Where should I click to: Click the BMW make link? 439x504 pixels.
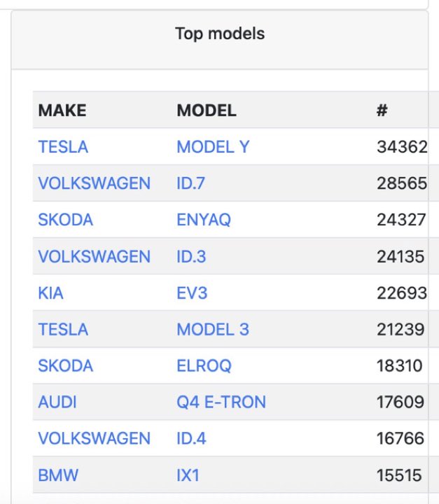[x=58, y=475]
